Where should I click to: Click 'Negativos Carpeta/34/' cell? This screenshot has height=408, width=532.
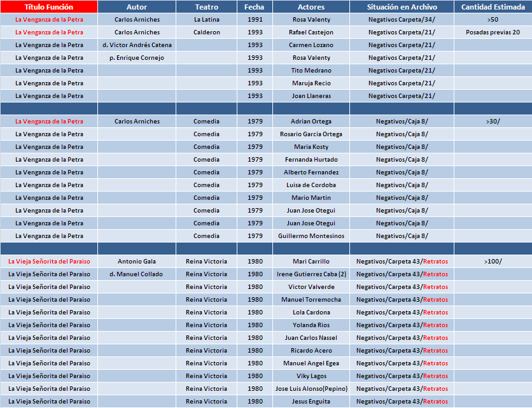pos(402,20)
